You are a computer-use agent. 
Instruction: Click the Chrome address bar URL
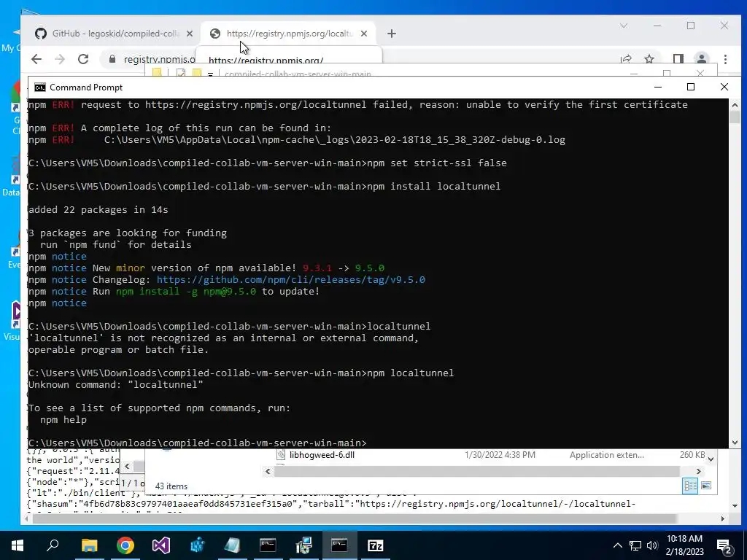(160, 59)
